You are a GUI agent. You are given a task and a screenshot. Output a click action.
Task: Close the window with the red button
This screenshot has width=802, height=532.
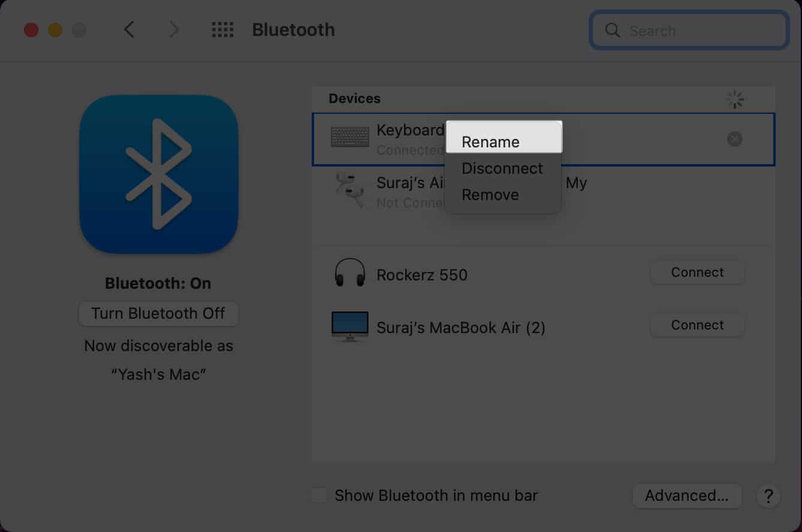(31, 30)
